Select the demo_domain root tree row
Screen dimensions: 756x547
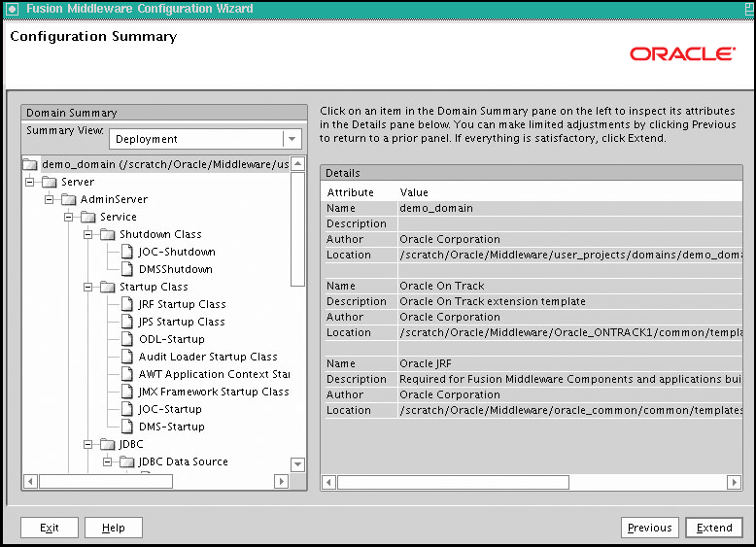(x=165, y=165)
